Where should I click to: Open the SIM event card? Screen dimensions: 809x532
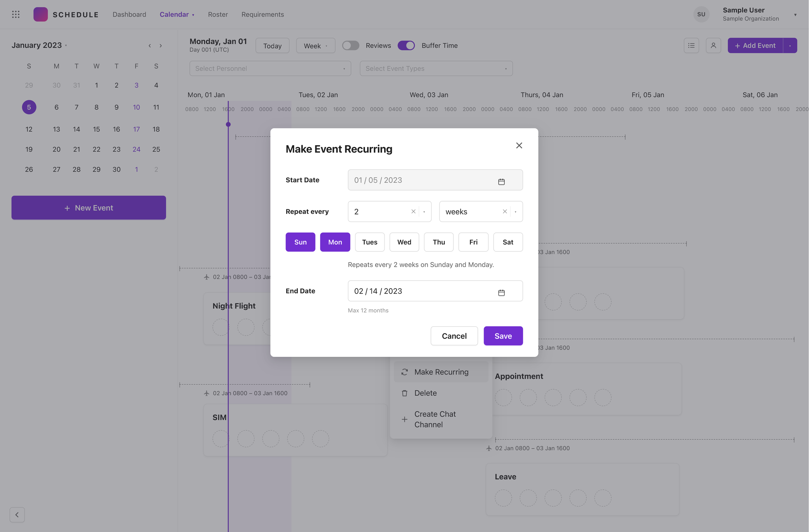pos(295,430)
